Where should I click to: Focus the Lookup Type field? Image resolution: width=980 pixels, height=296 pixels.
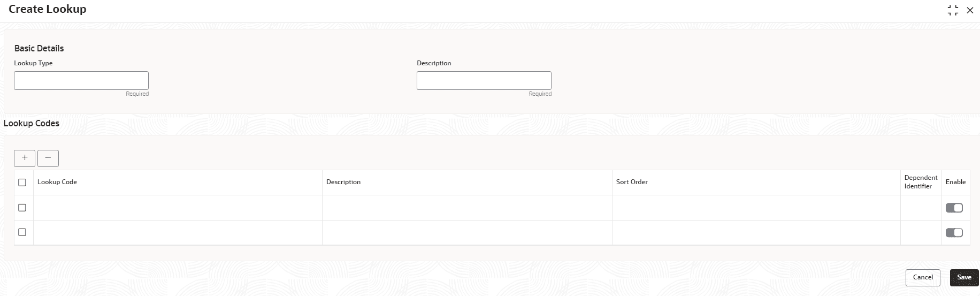[x=81, y=80]
